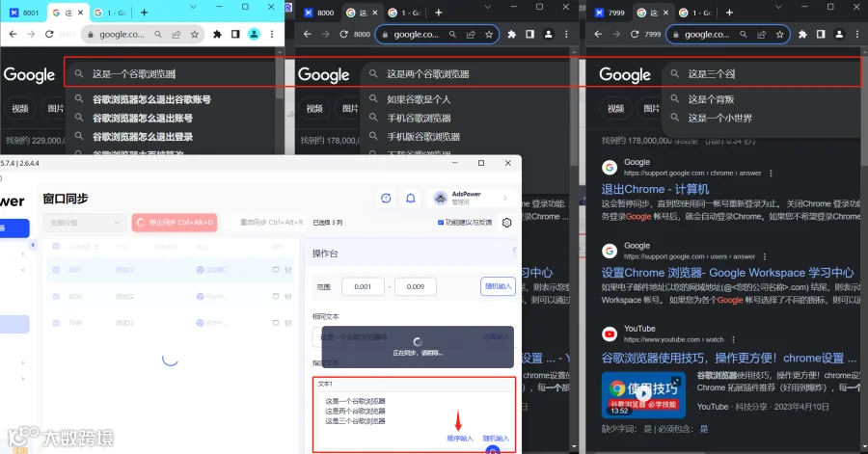Switch to the 7999 tab in right browser

pyautogui.click(x=609, y=13)
